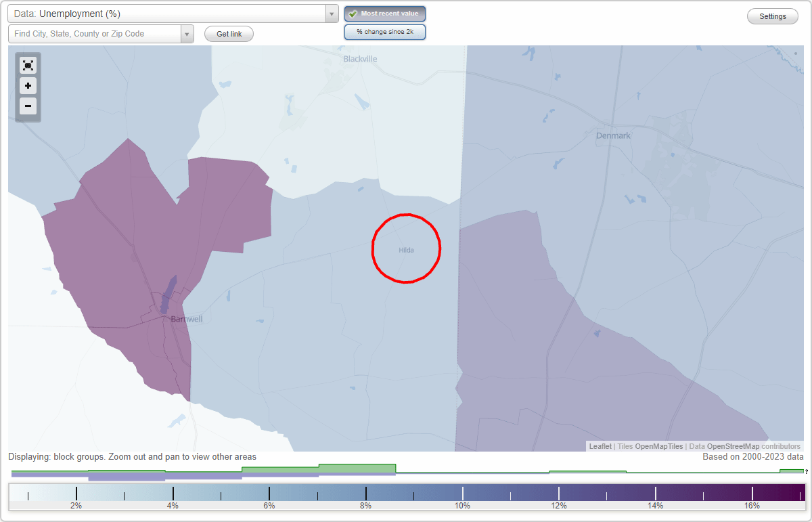Open the OpenMapTiles attribution link
Screen dimensions: 812x522
click(x=658, y=446)
